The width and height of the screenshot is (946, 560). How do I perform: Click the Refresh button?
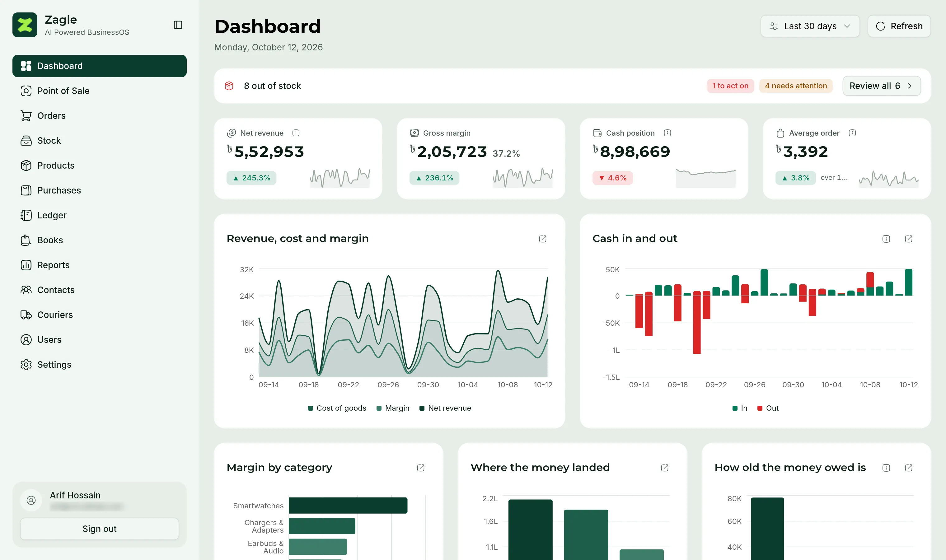(x=899, y=26)
